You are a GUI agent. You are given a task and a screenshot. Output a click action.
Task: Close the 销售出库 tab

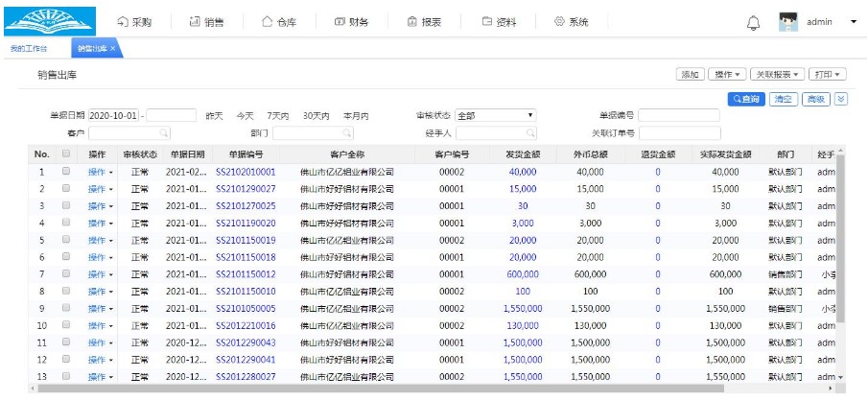113,48
